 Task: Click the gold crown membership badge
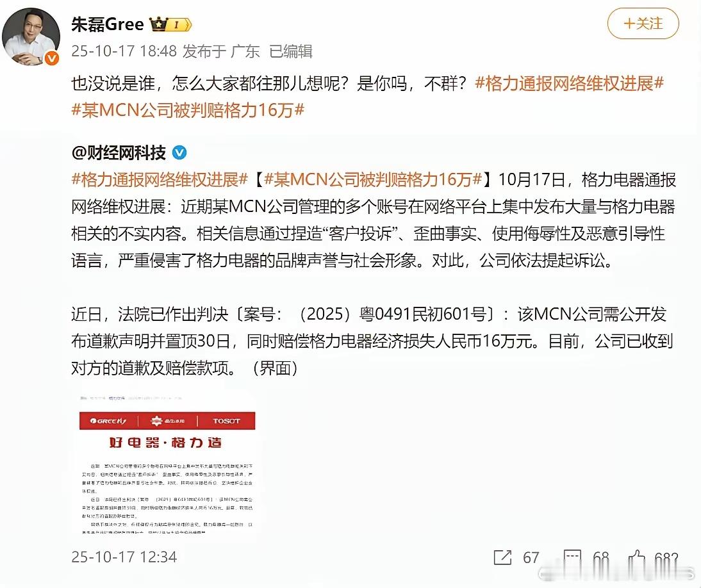[171, 24]
